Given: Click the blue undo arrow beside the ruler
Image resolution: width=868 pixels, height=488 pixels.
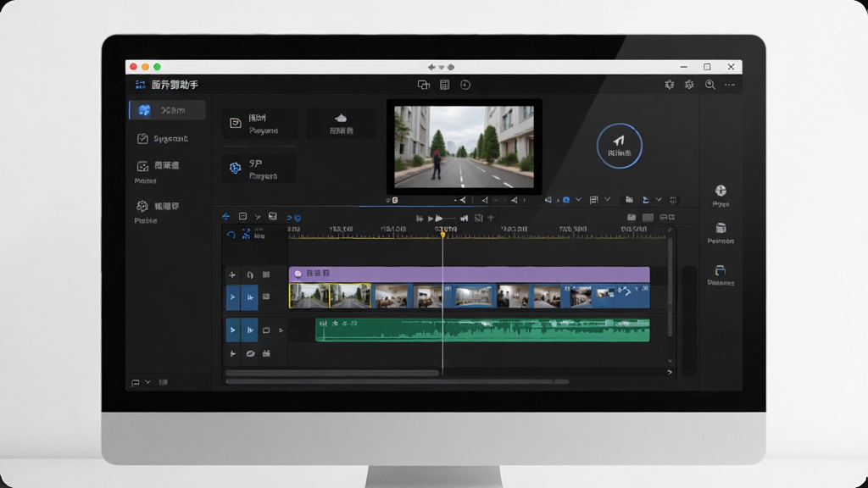Looking at the screenshot, I should point(231,235).
